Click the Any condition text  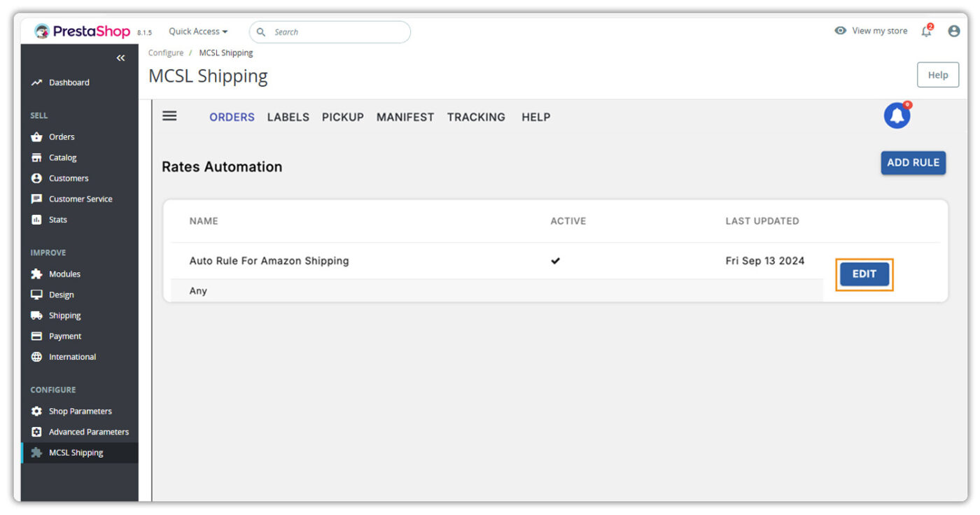click(198, 291)
